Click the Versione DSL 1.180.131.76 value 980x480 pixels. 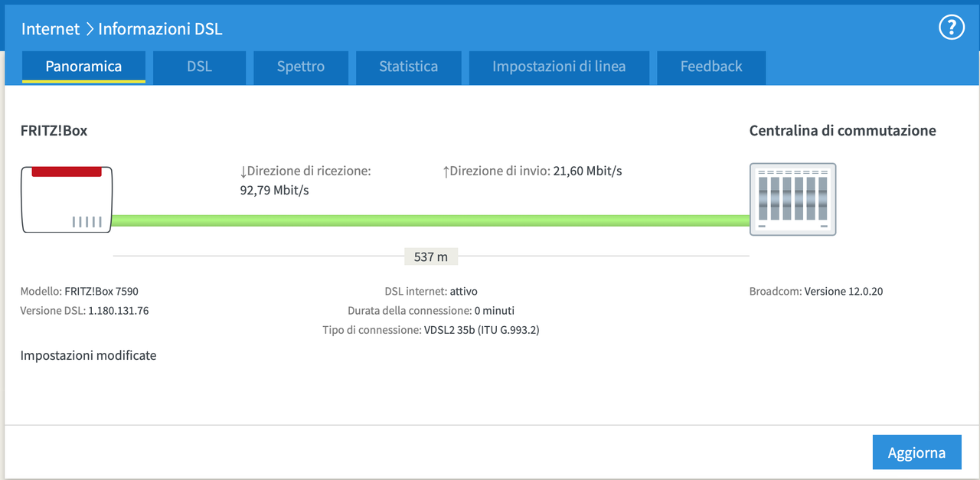(118, 311)
